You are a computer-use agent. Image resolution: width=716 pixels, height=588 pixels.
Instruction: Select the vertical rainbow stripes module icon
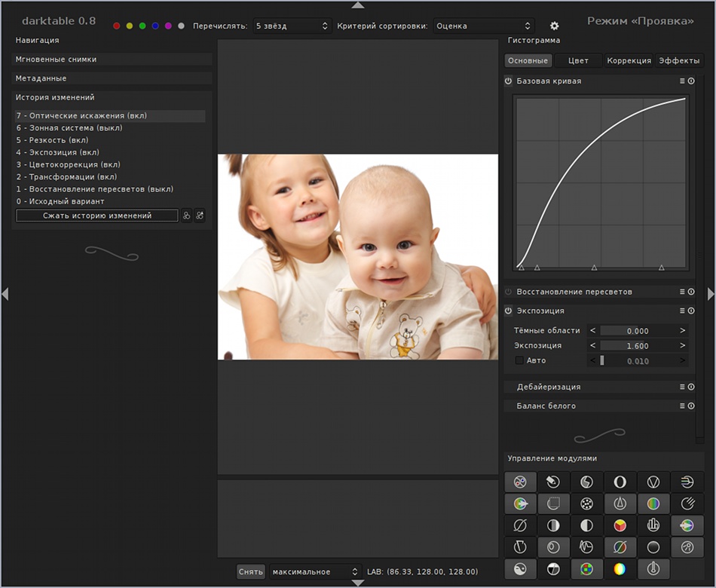click(x=653, y=504)
